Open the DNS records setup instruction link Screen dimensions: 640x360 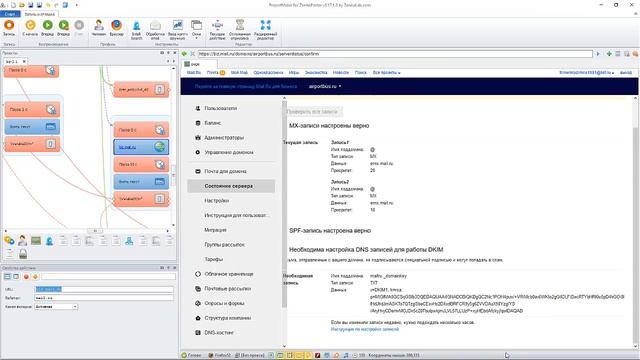click(x=364, y=329)
